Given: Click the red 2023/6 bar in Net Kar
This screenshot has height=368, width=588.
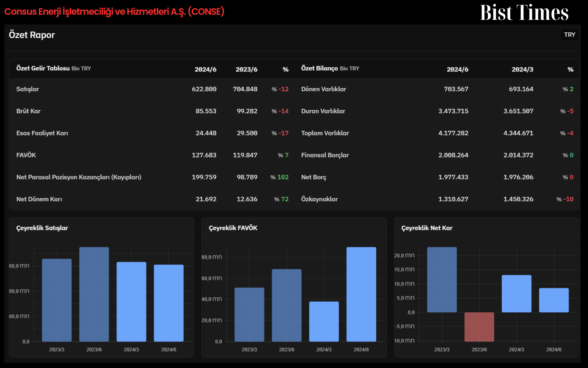Looking at the screenshot, I should 479,327.
